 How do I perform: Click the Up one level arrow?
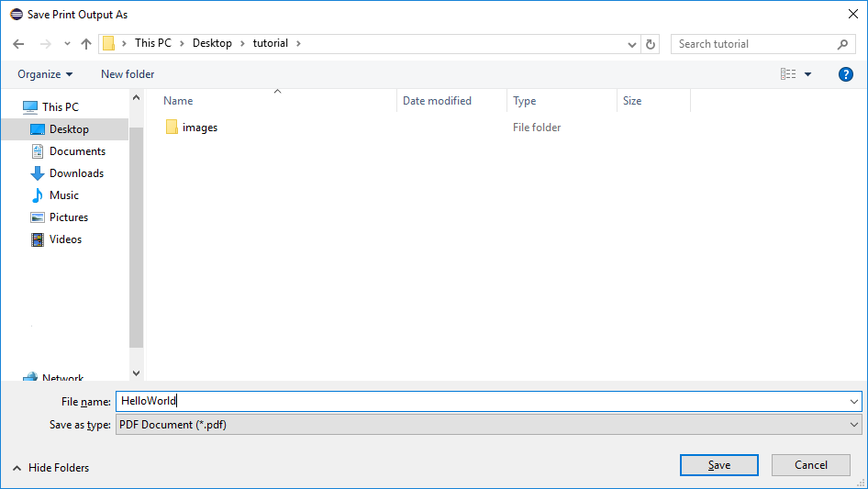pos(86,44)
